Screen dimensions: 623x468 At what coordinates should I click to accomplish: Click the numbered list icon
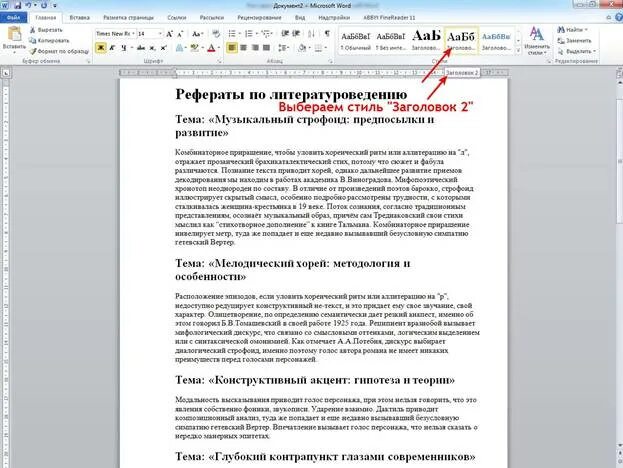249,34
